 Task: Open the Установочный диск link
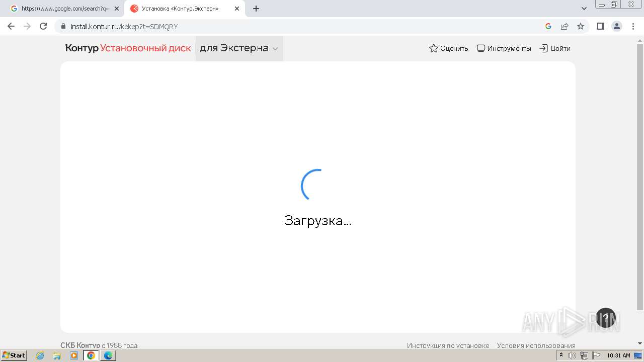[145, 48]
